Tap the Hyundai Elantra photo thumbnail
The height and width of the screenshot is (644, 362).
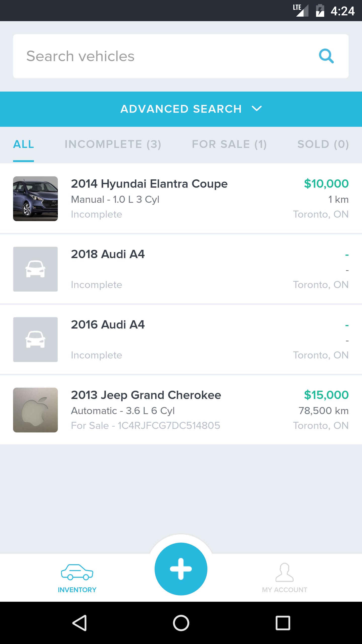(35, 199)
